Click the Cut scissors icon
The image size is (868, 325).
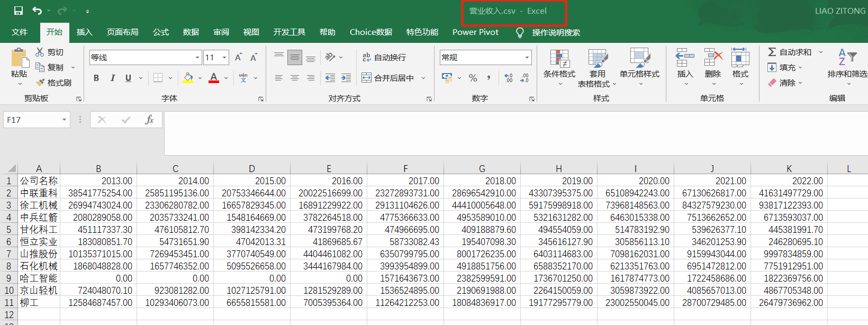[x=40, y=52]
